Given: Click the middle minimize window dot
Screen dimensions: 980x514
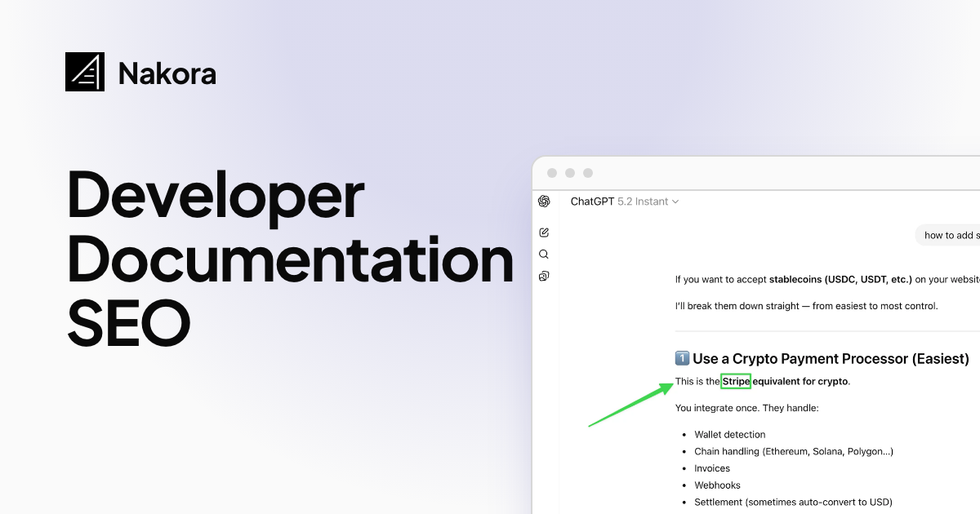Looking at the screenshot, I should click(x=570, y=173).
